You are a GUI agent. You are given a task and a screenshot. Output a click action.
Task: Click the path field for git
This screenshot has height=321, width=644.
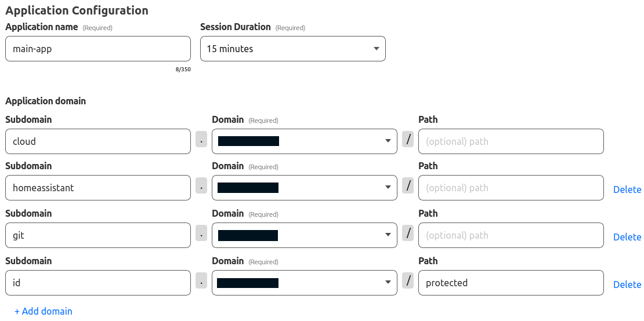point(511,235)
